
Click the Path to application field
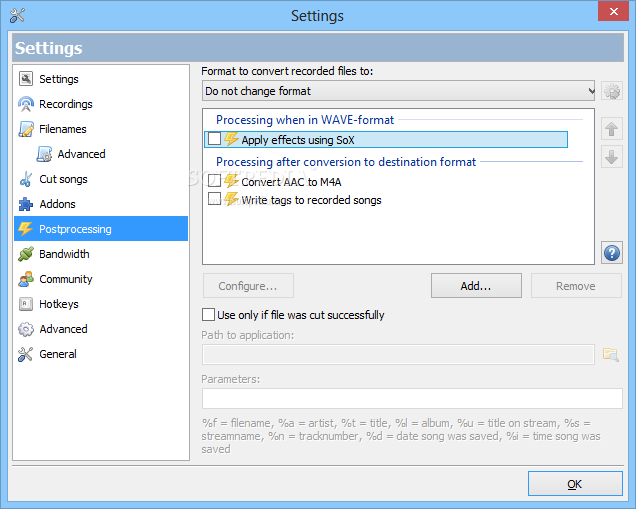click(x=398, y=355)
